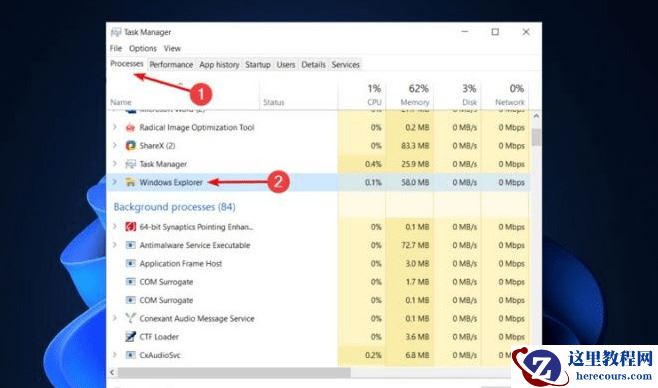Expand the CxAudioSvc row
658x388 pixels.
coord(115,354)
